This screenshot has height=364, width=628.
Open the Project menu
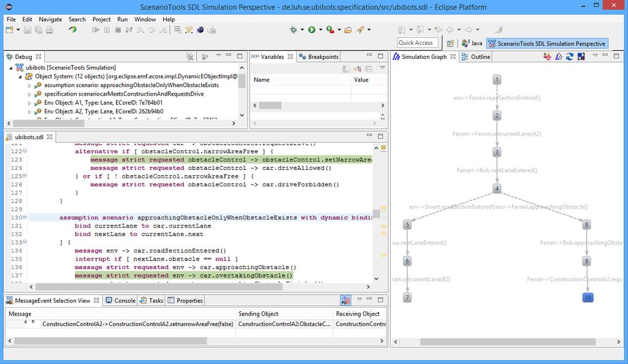tap(101, 19)
